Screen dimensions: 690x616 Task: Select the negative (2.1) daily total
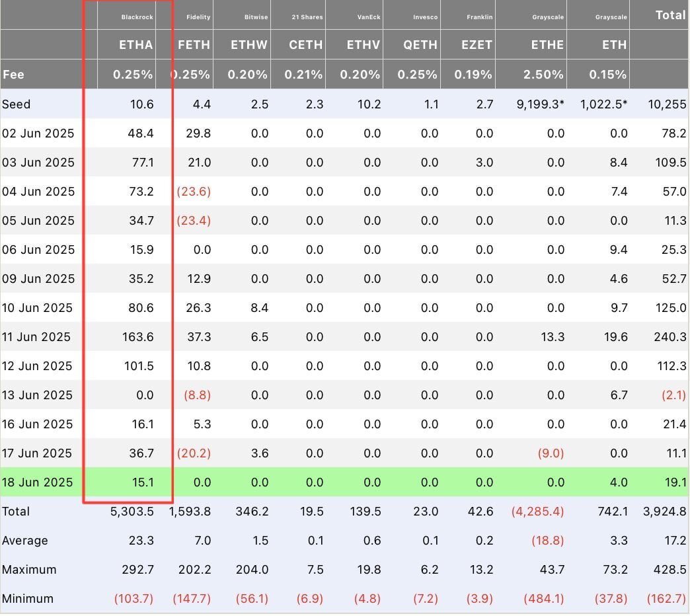coord(673,395)
